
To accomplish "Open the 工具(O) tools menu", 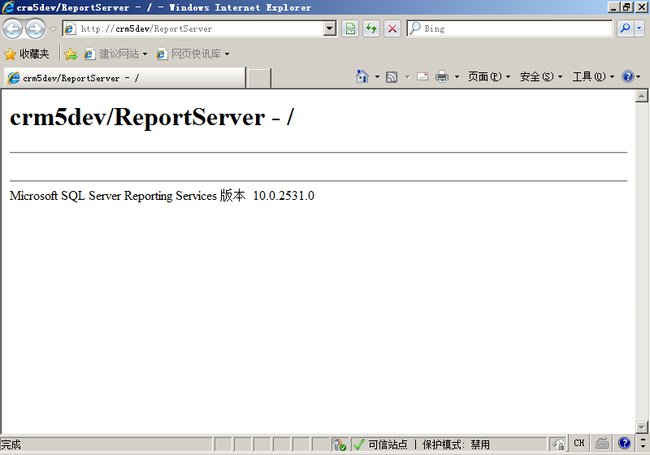I will (x=593, y=77).
